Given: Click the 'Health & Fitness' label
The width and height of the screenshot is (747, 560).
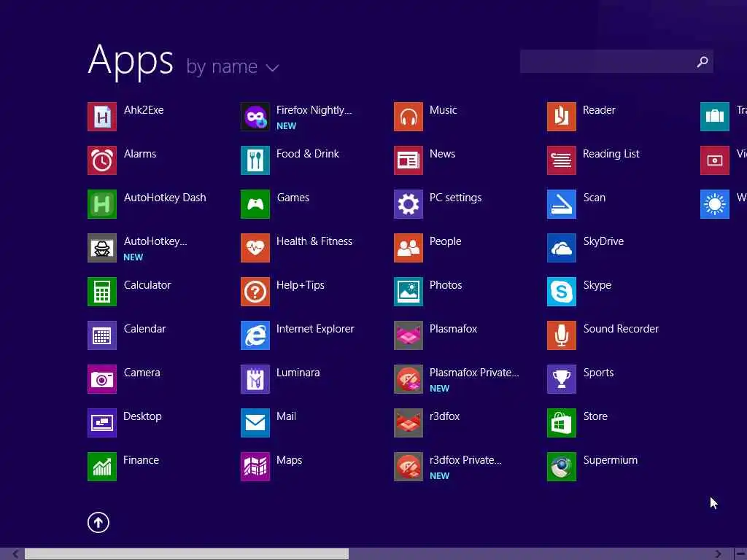Looking at the screenshot, I should 314,241.
